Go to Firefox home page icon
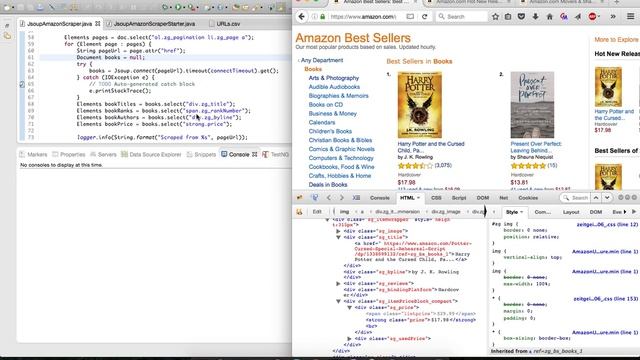 [549, 17]
